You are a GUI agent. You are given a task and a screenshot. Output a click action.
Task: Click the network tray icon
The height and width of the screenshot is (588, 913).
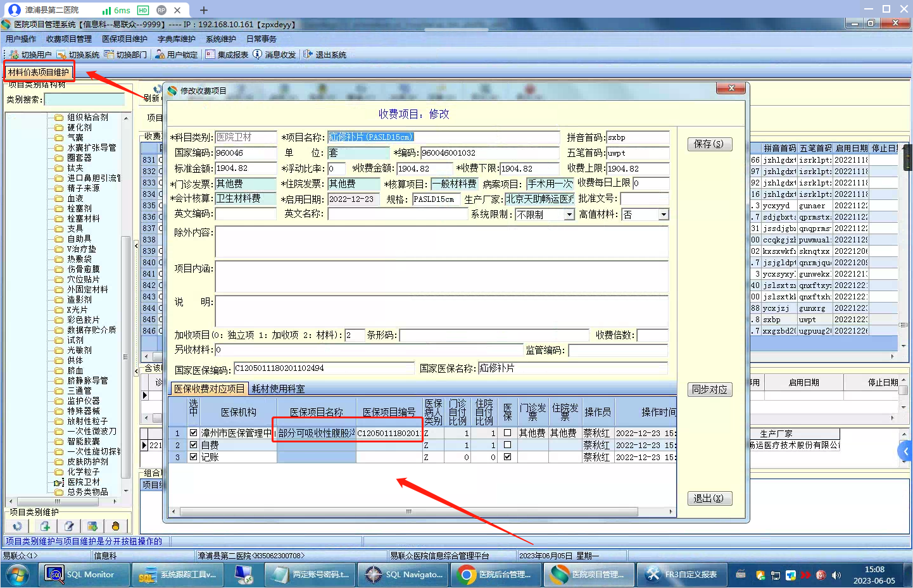point(776,575)
